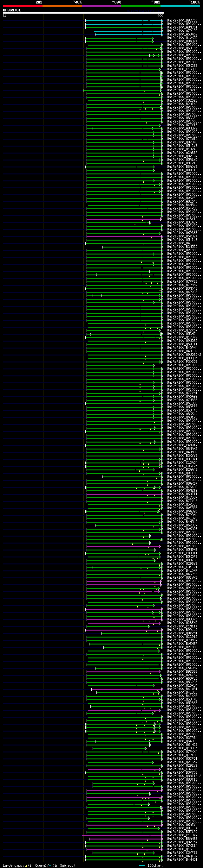Select the red ~20% identity legend bar
The width and height of the screenshot is (203, 868).
(x=23, y=6)
